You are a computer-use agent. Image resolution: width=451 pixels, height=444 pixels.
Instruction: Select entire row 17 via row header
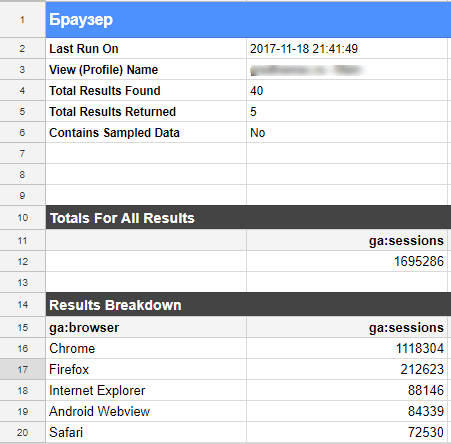(x=22, y=369)
